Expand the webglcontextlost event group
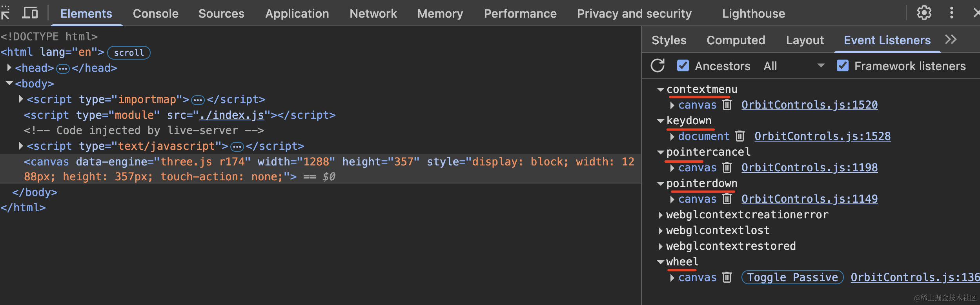The width and height of the screenshot is (980, 305). click(x=661, y=231)
